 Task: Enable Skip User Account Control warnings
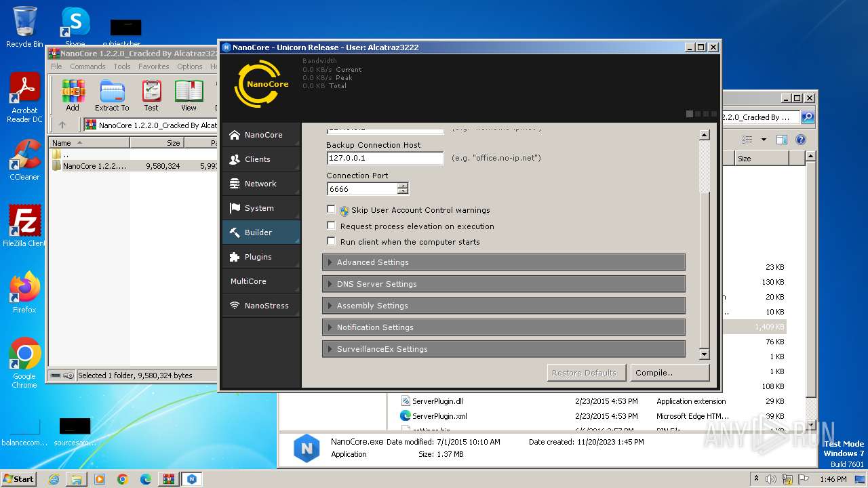tap(331, 209)
